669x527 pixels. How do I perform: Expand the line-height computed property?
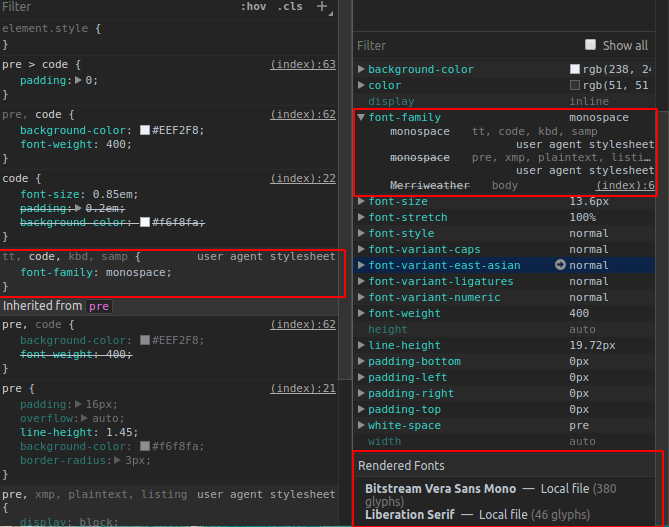click(361, 345)
